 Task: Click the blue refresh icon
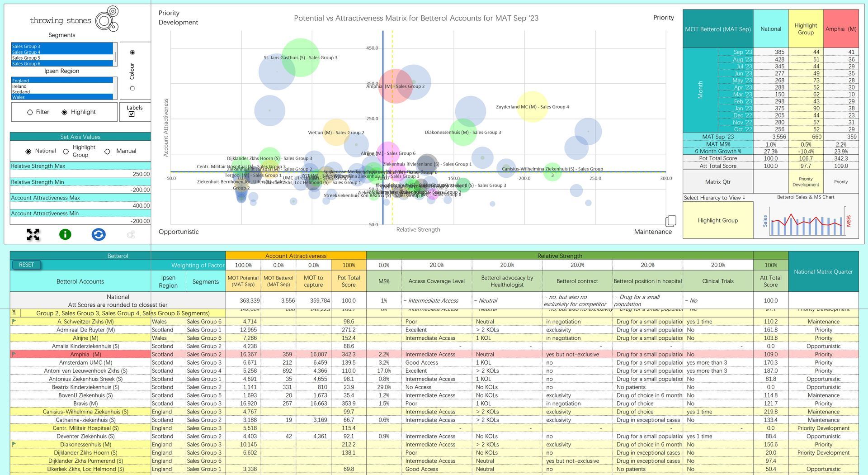[x=99, y=234]
